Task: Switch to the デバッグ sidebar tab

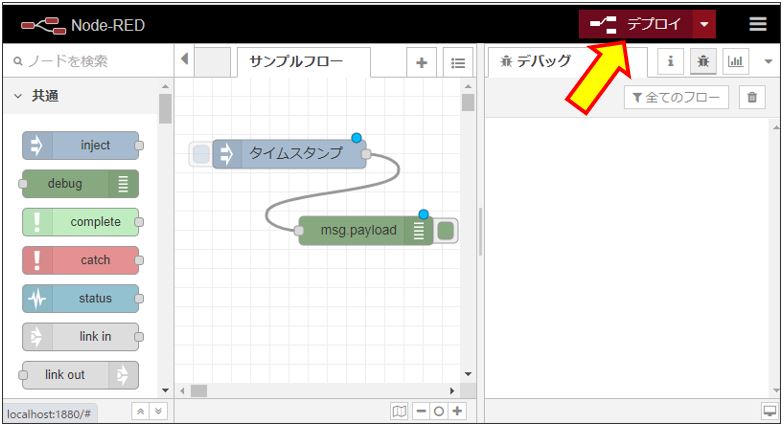Action: [536, 62]
